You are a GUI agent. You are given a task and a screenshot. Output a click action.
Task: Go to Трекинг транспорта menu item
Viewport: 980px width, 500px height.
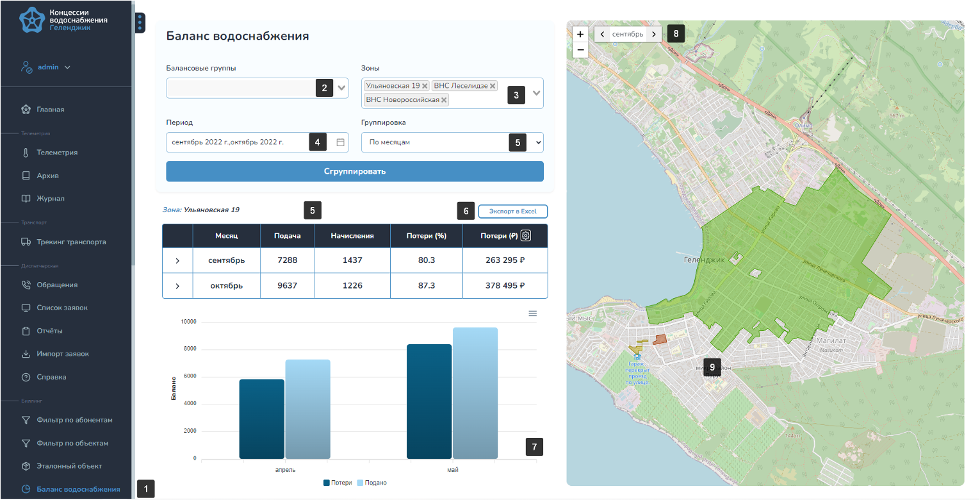[71, 242]
